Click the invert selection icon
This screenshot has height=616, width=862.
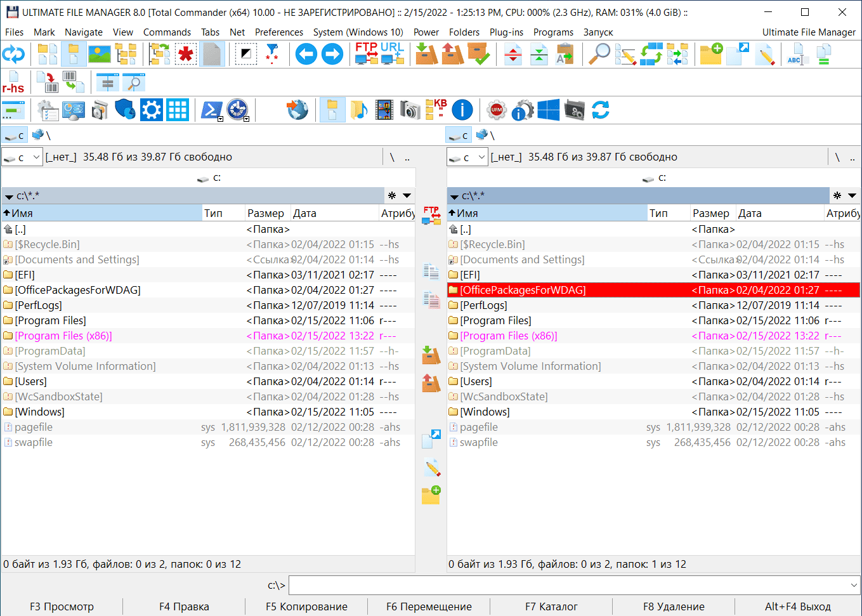pyautogui.click(x=245, y=55)
